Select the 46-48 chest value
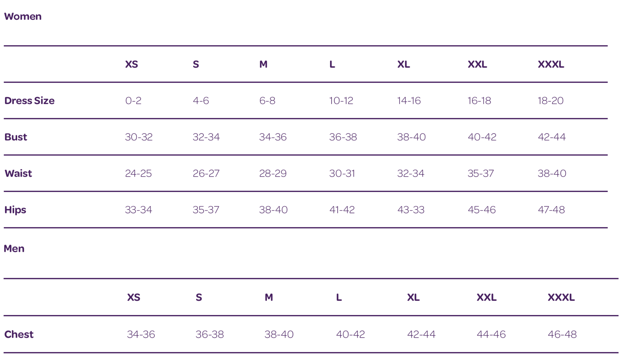644x362 pixels. pos(562,334)
